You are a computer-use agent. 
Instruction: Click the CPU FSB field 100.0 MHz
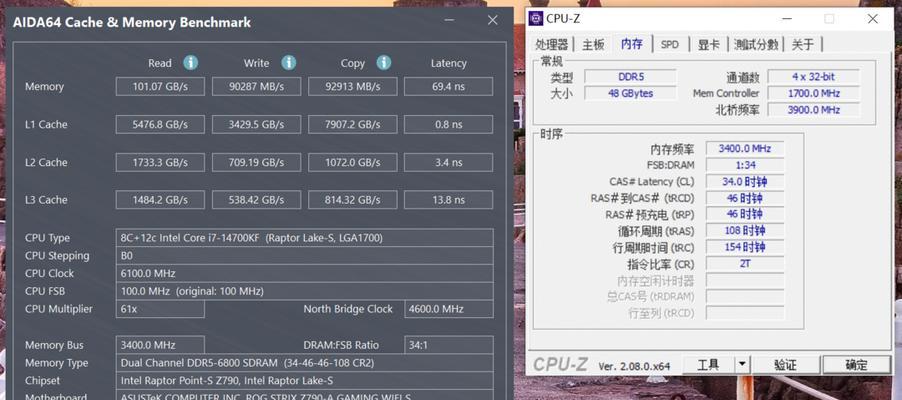coord(304,291)
